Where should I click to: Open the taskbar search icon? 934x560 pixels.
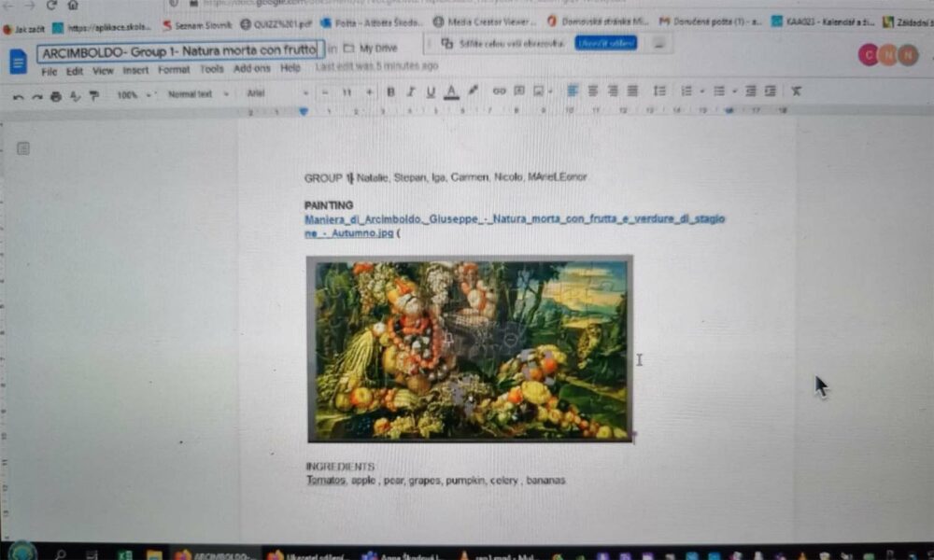pyautogui.click(x=60, y=554)
